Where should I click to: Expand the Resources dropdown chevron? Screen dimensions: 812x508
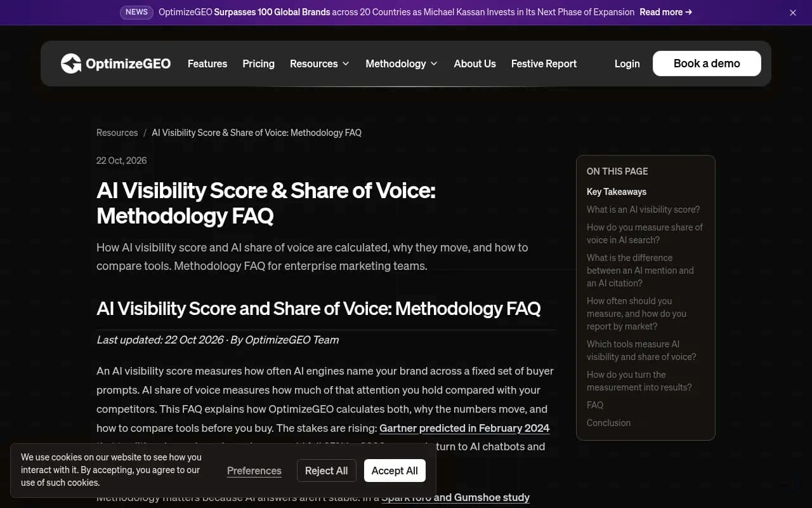[346, 63]
